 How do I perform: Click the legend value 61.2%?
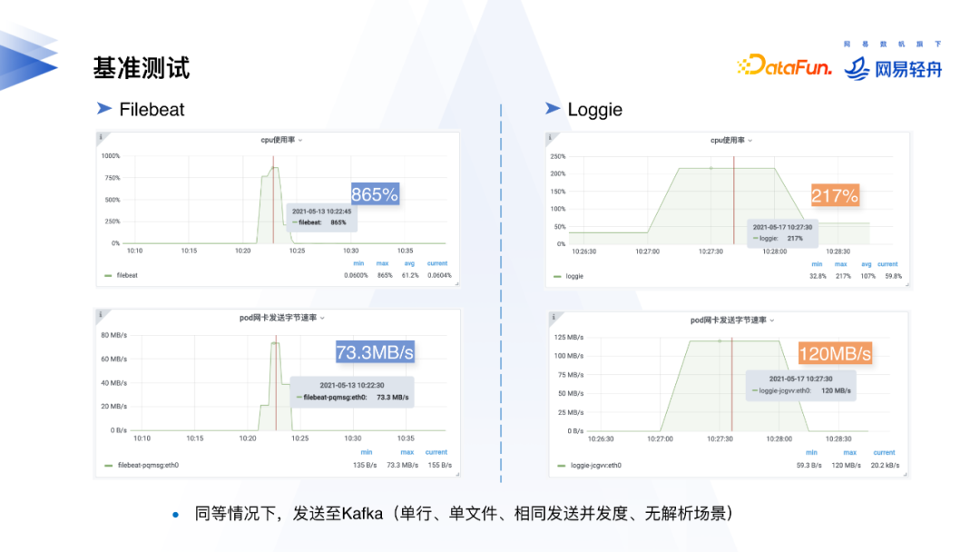click(x=410, y=275)
